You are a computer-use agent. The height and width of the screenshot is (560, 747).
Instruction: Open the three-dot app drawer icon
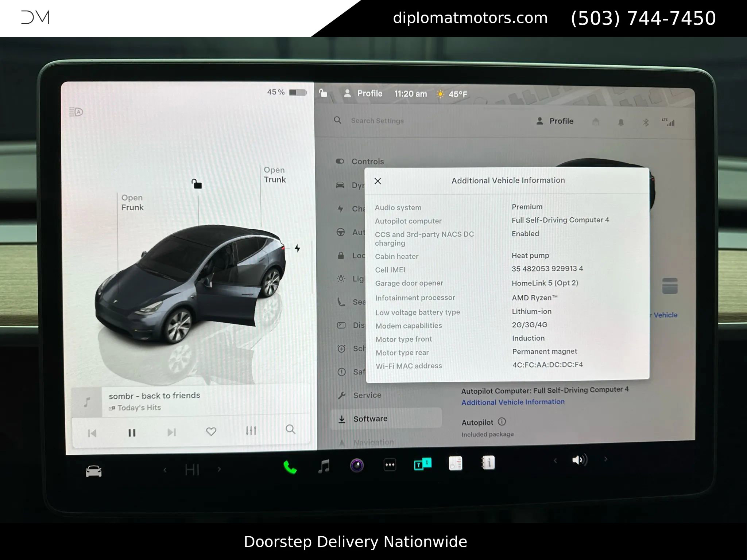click(x=390, y=464)
